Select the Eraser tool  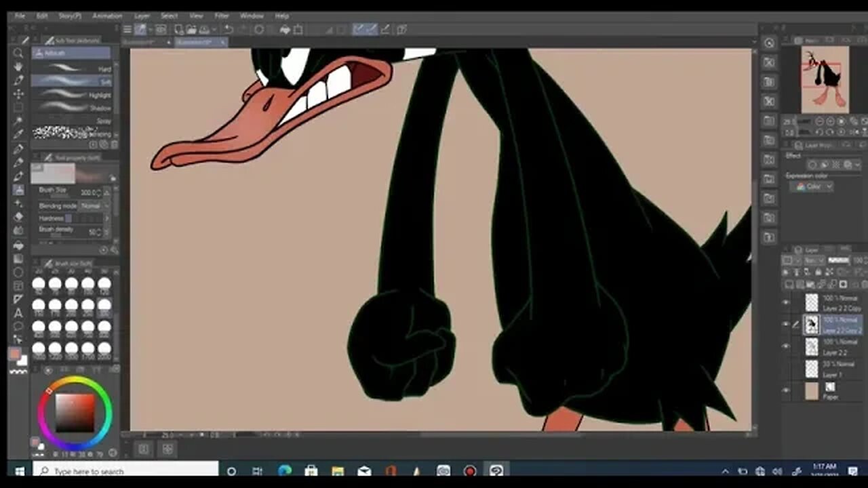tap(18, 217)
